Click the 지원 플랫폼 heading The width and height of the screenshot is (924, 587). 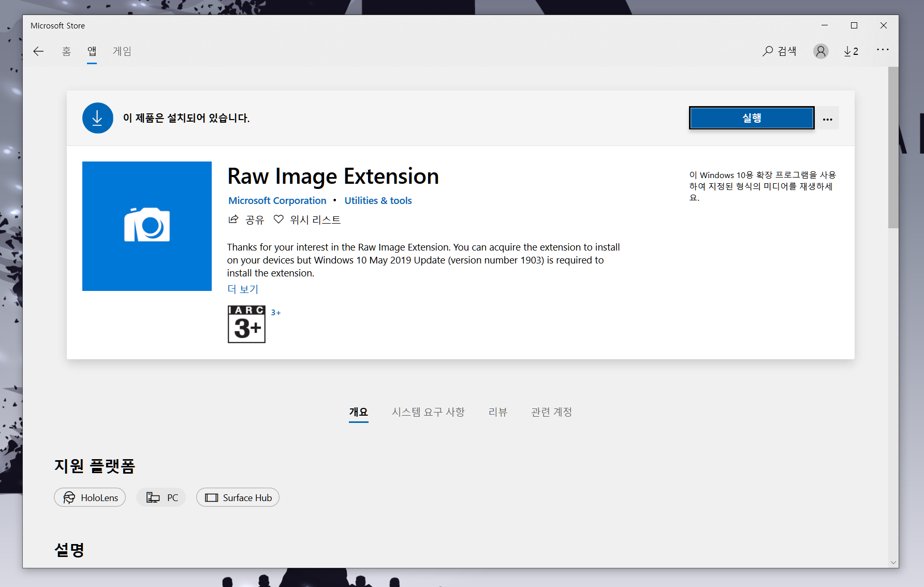95,466
